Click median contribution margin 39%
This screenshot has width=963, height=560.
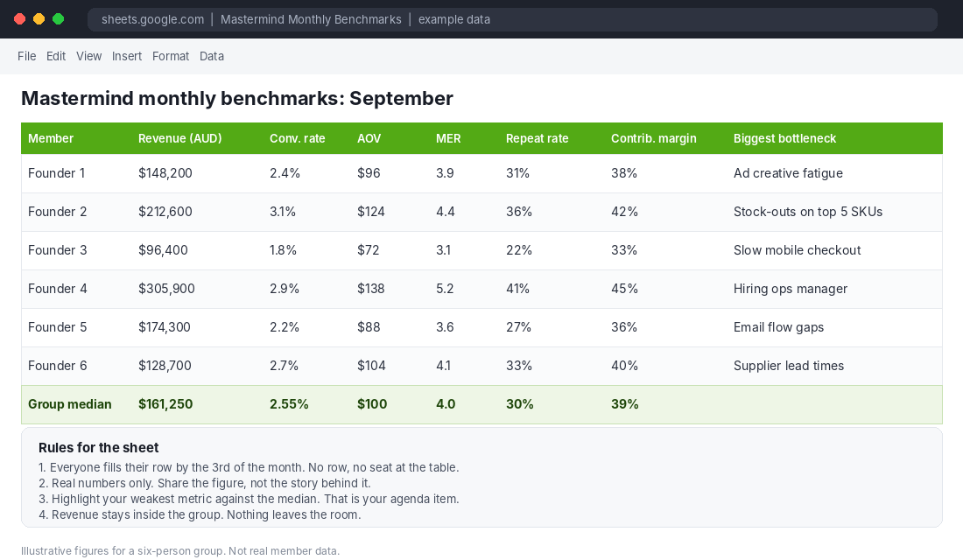(624, 404)
